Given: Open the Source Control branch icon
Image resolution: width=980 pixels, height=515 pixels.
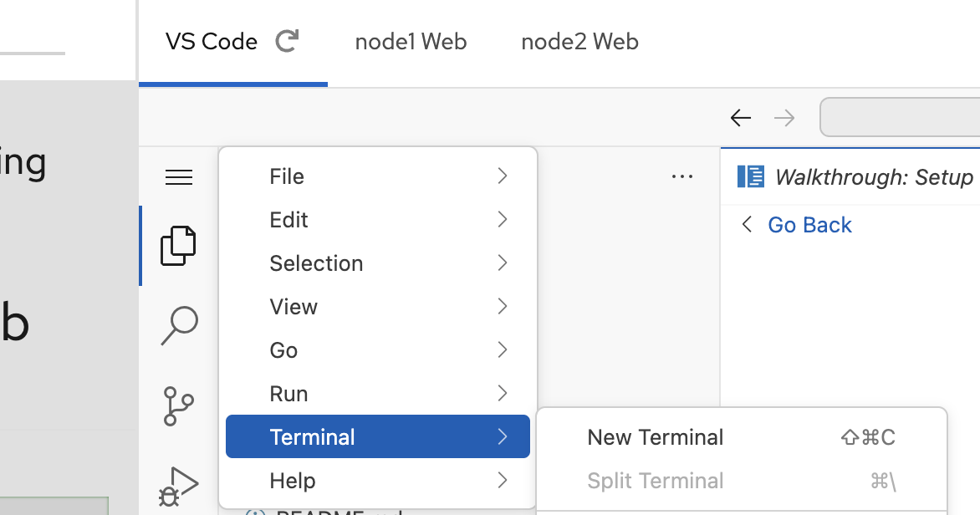Looking at the screenshot, I should pos(179,406).
